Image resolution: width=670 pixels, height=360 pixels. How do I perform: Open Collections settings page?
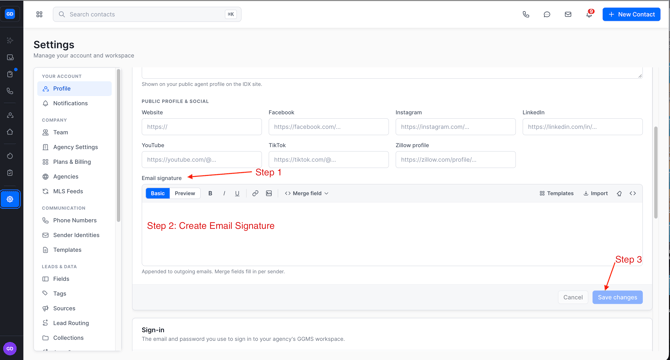74,338
